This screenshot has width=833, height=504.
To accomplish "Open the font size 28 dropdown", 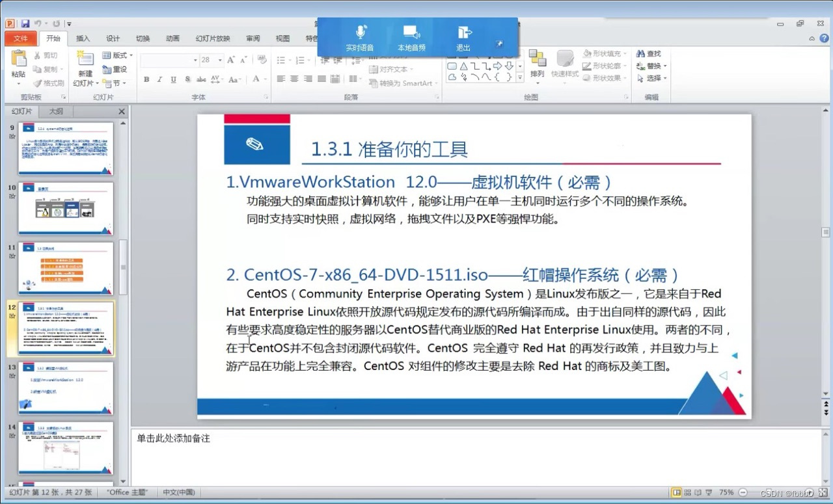I will click(220, 60).
